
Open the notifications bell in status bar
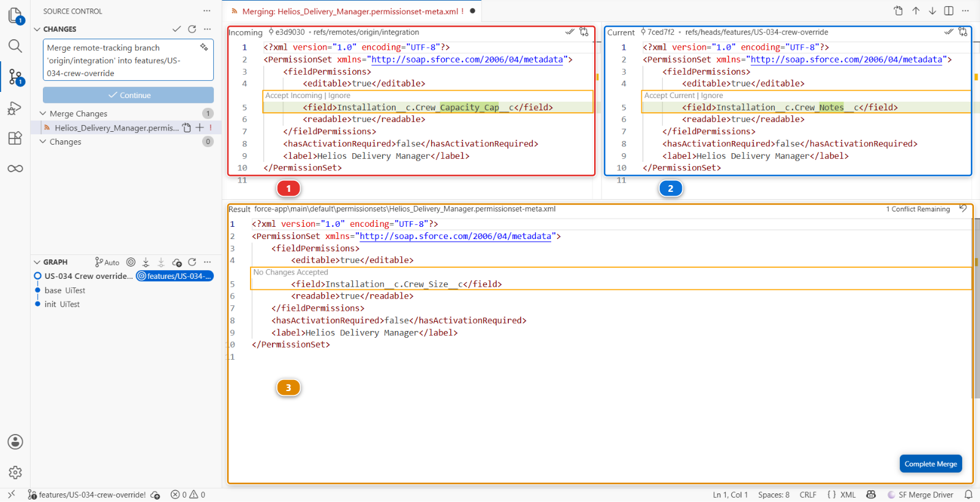tap(968, 495)
